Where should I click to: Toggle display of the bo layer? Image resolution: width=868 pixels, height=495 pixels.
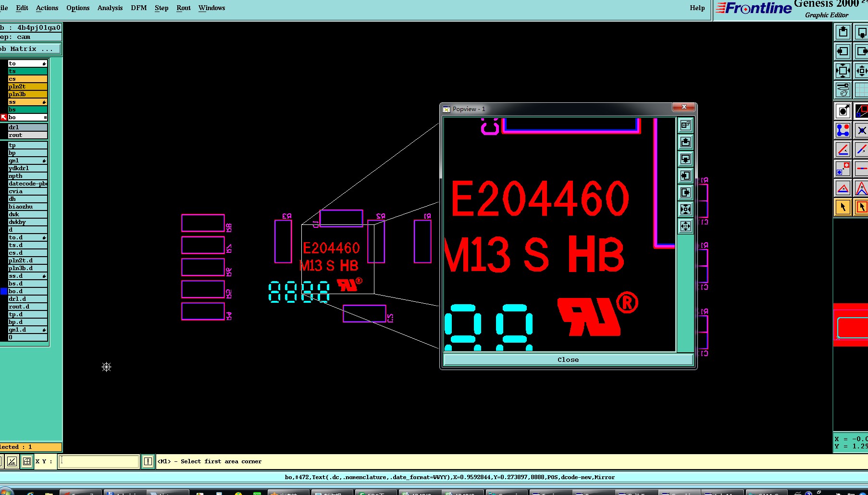(28, 117)
